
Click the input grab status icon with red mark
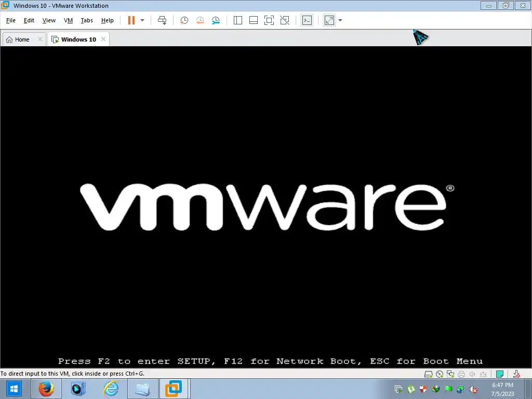[517, 374]
